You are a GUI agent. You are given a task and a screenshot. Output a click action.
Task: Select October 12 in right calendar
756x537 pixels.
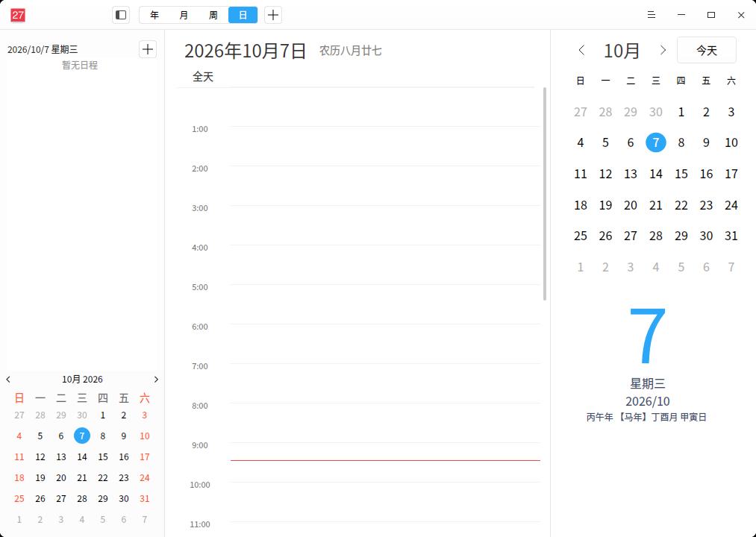click(x=605, y=174)
